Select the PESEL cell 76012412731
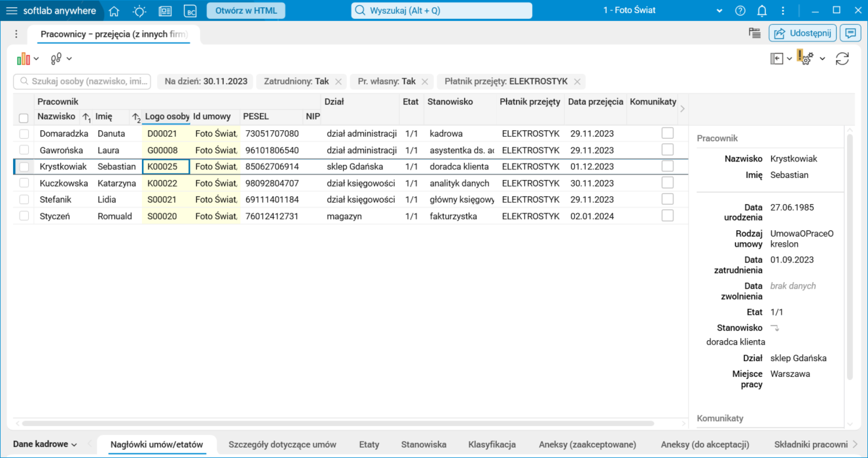 [x=272, y=216]
